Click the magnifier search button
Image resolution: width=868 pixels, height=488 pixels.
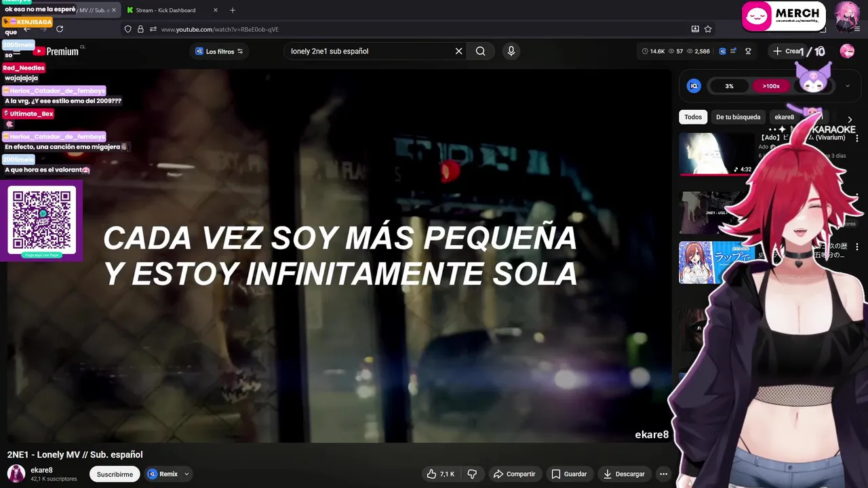[x=480, y=52]
